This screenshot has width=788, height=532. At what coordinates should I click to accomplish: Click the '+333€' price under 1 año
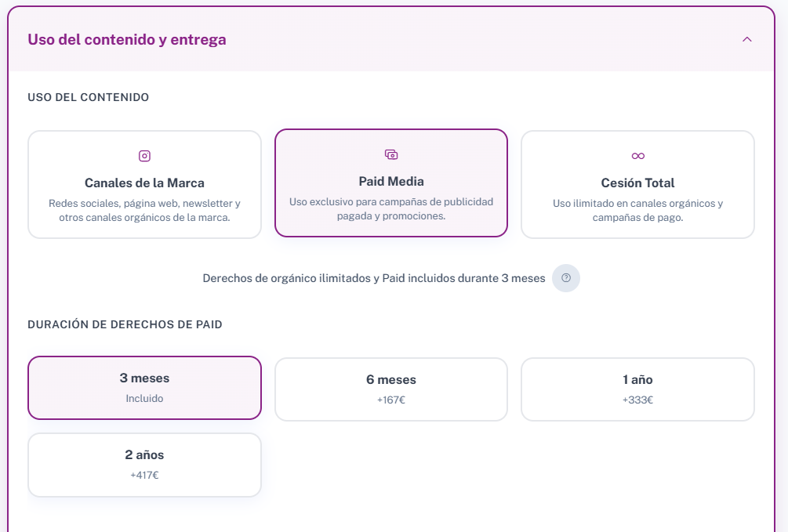[637, 400]
